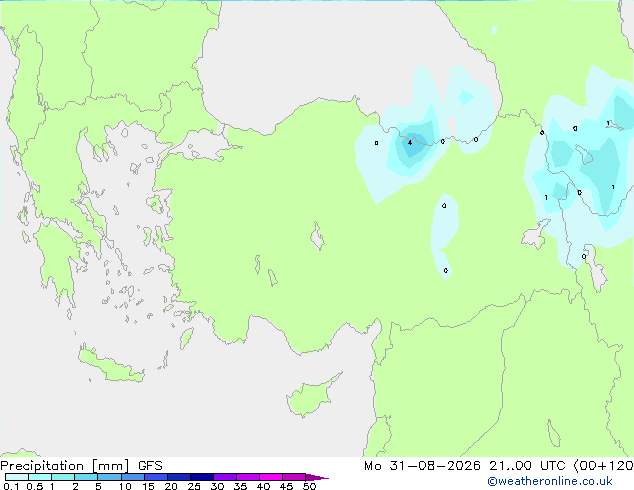This screenshot has height=490, width=634.
Task: Select the 20–25 mm legend swatch
Action: pos(179,477)
